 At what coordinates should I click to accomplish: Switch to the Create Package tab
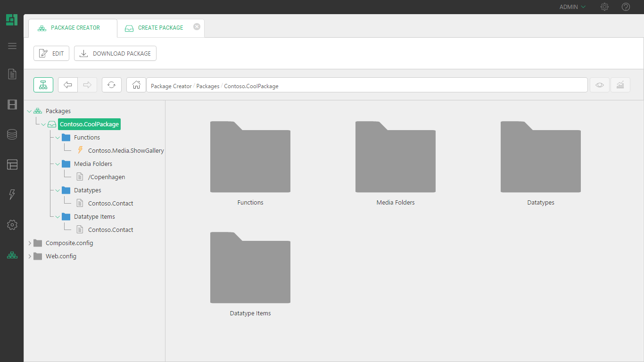[160, 28]
